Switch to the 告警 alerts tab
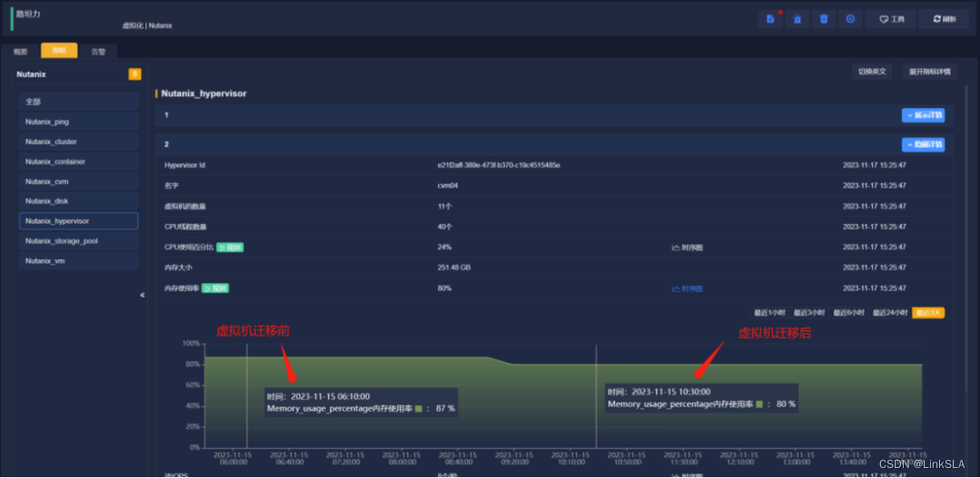Image resolution: width=980 pixels, height=478 pixels. tap(98, 52)
